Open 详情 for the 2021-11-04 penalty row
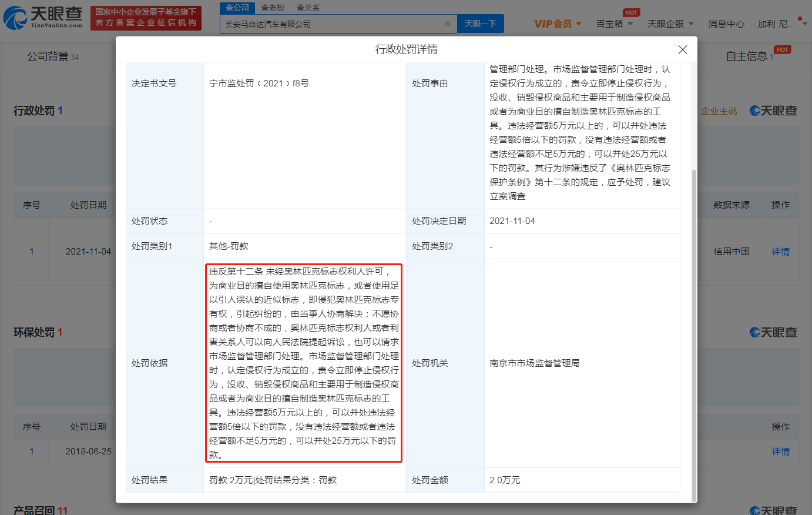Viewport: 812px width, 515px height. tap(780, 252)
